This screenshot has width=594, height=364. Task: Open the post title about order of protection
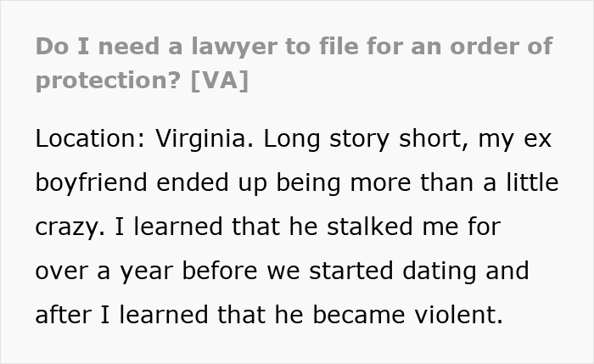pos(294,64)
